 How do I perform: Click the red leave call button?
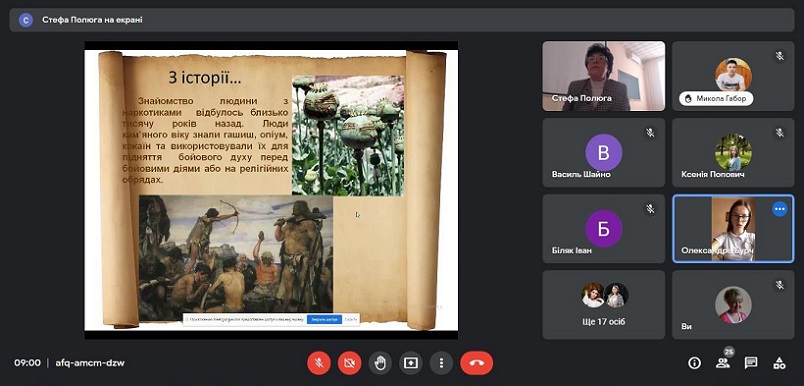(x=476, y=363)
